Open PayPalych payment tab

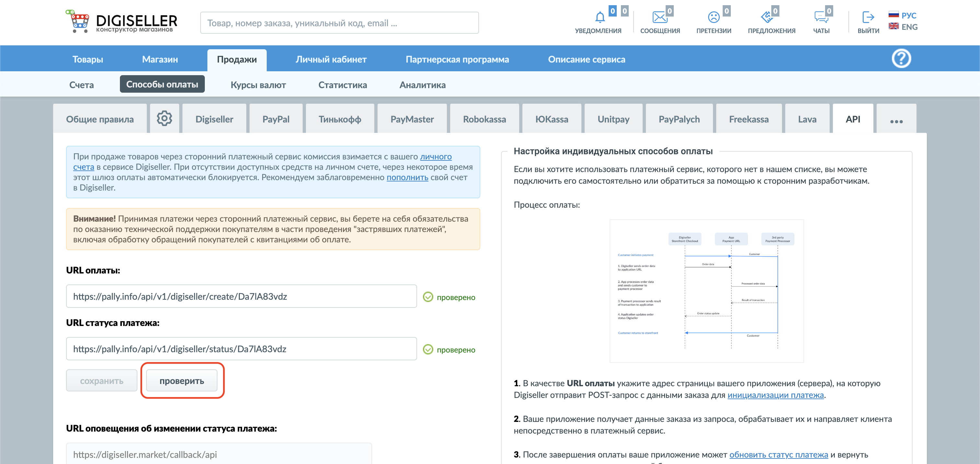point(679,119)
